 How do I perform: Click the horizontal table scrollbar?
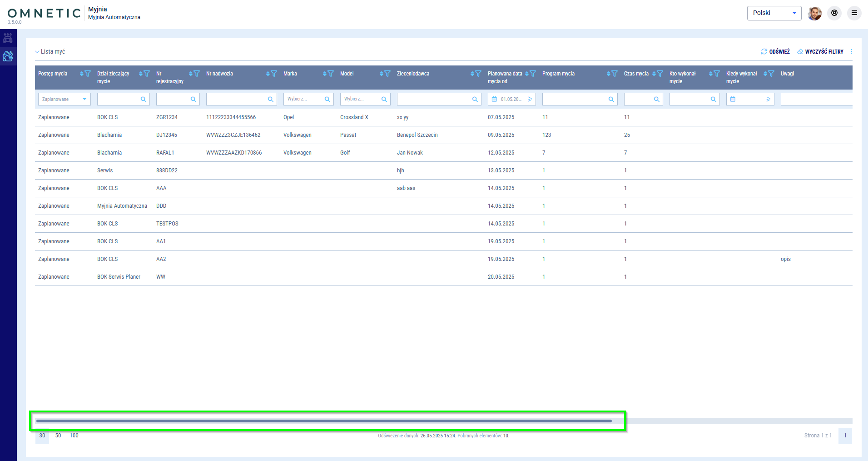pos(323,421)
